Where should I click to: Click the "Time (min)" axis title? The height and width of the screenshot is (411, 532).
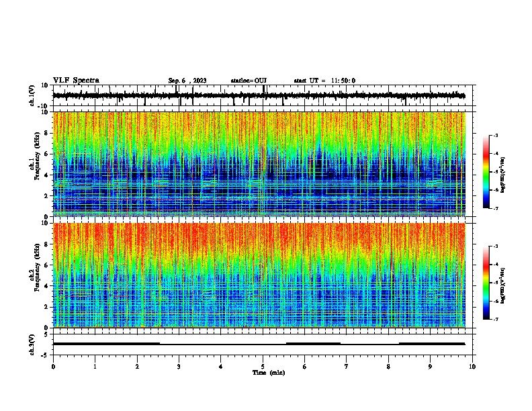[269, 373]
